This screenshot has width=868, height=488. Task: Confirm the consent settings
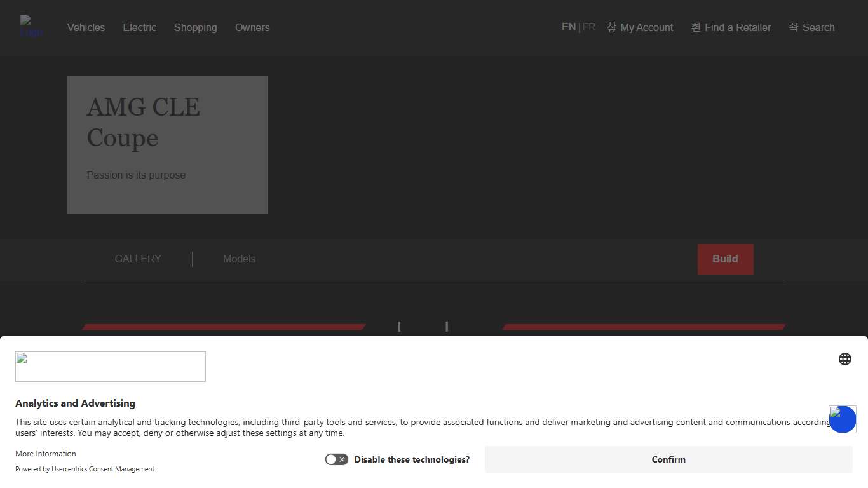668,459
